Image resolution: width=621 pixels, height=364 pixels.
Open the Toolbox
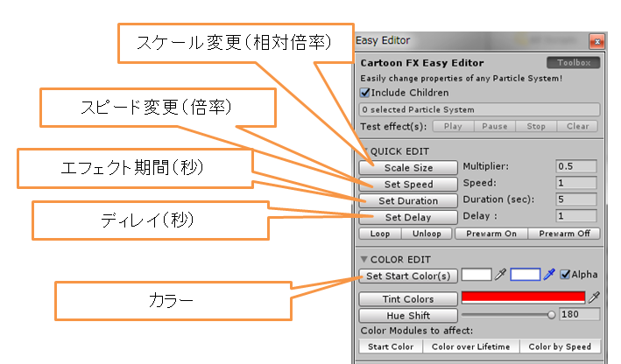(574, 62)
